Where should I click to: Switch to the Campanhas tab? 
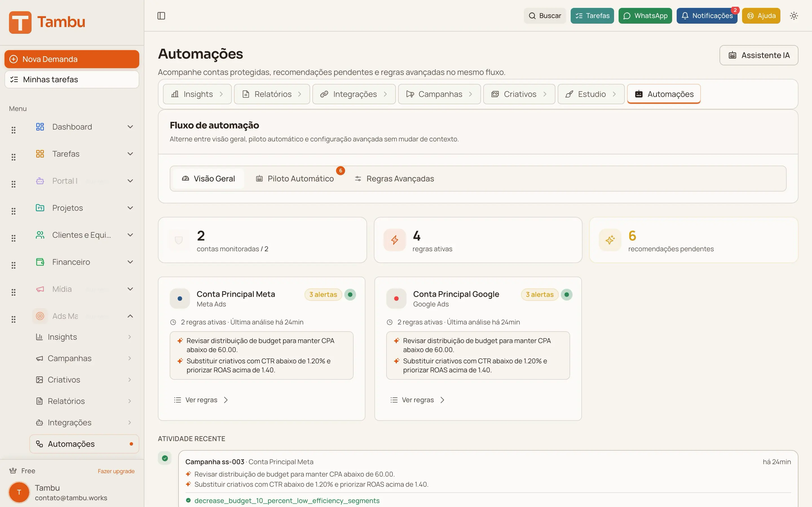pos(439,94)
